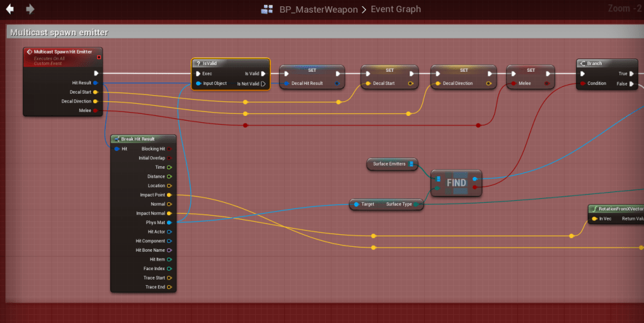Click the Event Graph breadcrumb

pos(395,9)
